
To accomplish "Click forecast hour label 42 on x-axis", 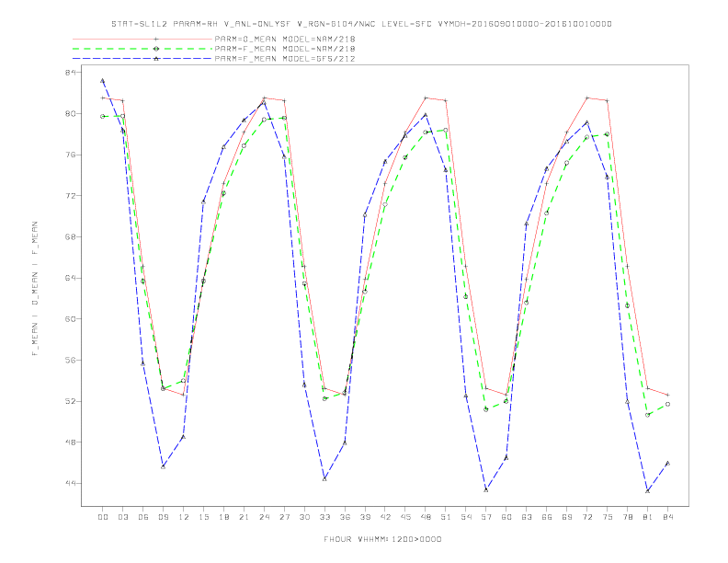I will click(385, 517).
